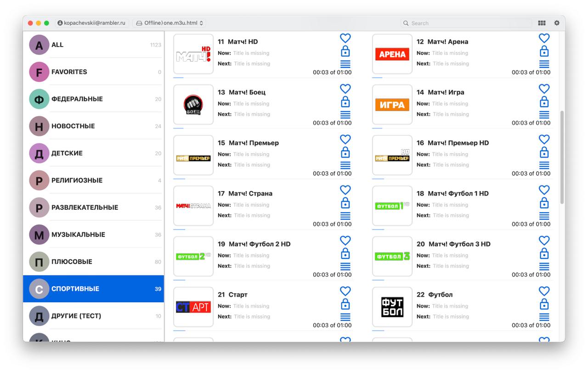This screenshot has height=372, width=588.
Task: Favorite 21 Старт with heart
Action: pos(345,291)
